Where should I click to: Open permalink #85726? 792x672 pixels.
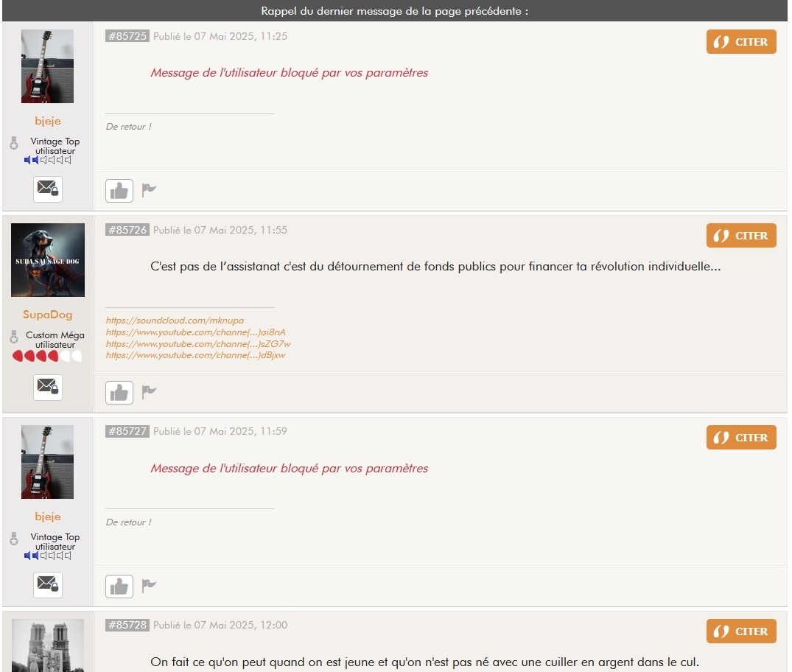127,230
